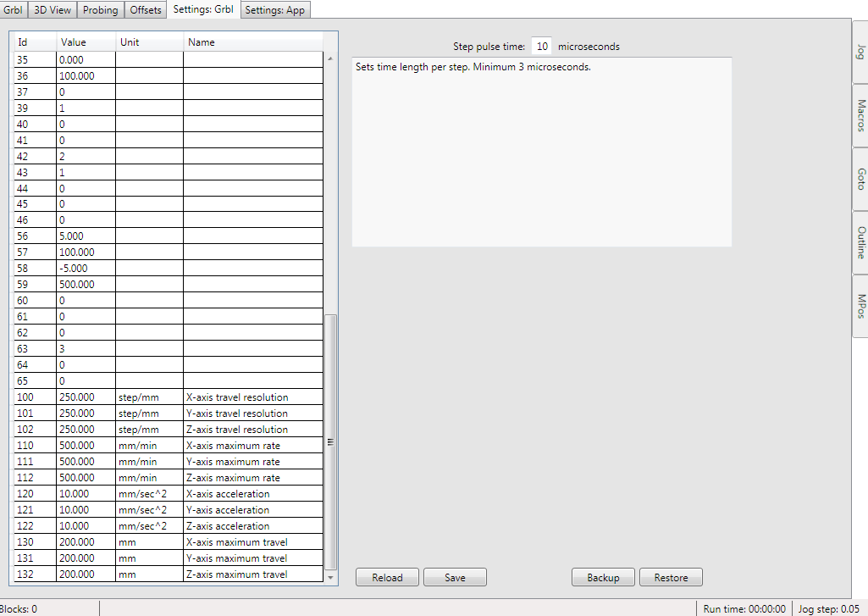Expand the Macros side panel

pos(860,115)
